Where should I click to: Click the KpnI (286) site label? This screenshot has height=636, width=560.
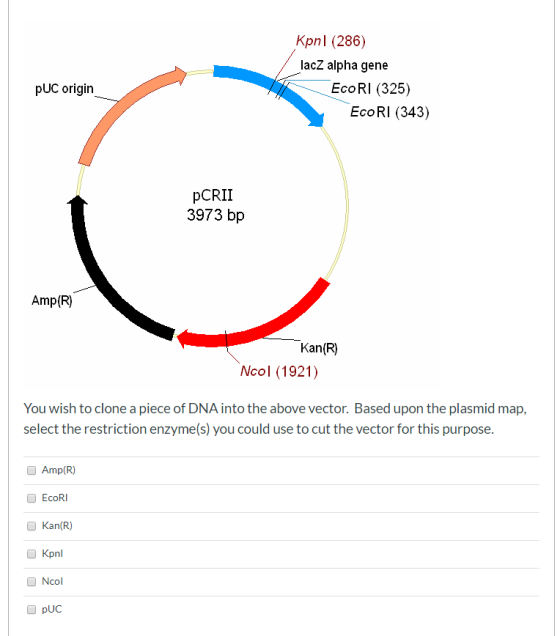330,41
